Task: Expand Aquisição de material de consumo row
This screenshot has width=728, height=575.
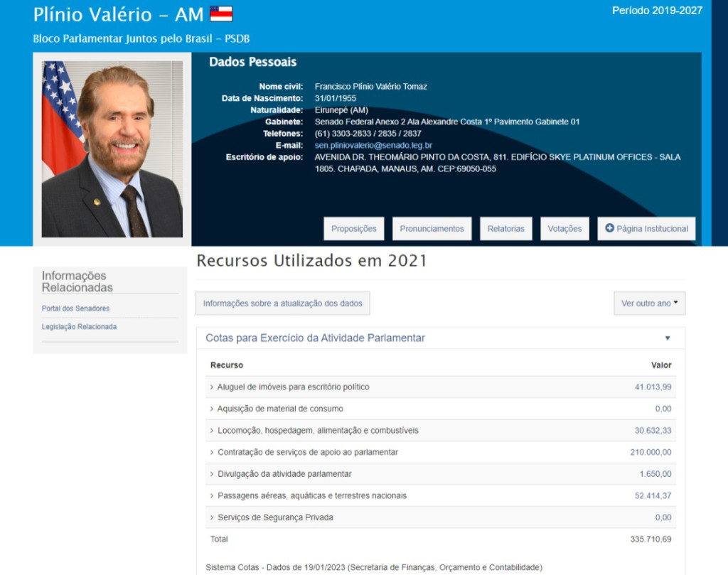Action: click(280, 409)
